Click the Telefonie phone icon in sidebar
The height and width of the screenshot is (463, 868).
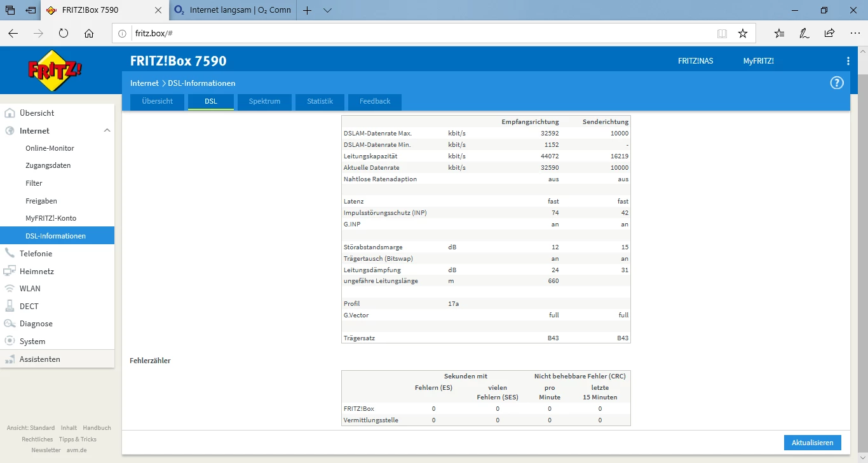tap(10, 253)
